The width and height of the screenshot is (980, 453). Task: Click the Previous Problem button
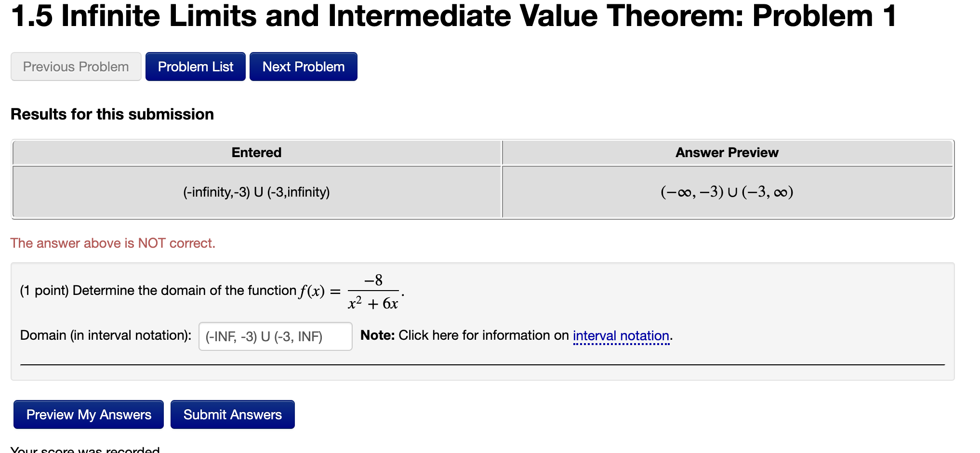(x=75, y=66)
